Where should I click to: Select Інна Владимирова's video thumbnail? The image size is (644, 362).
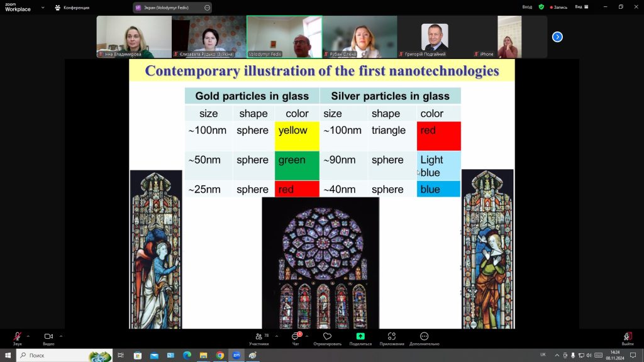[134, 36]
